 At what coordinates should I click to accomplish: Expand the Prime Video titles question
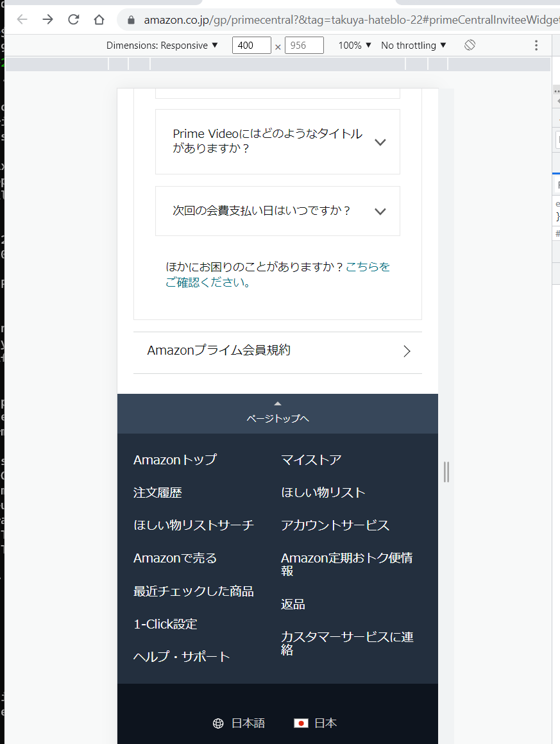point(278,141)
